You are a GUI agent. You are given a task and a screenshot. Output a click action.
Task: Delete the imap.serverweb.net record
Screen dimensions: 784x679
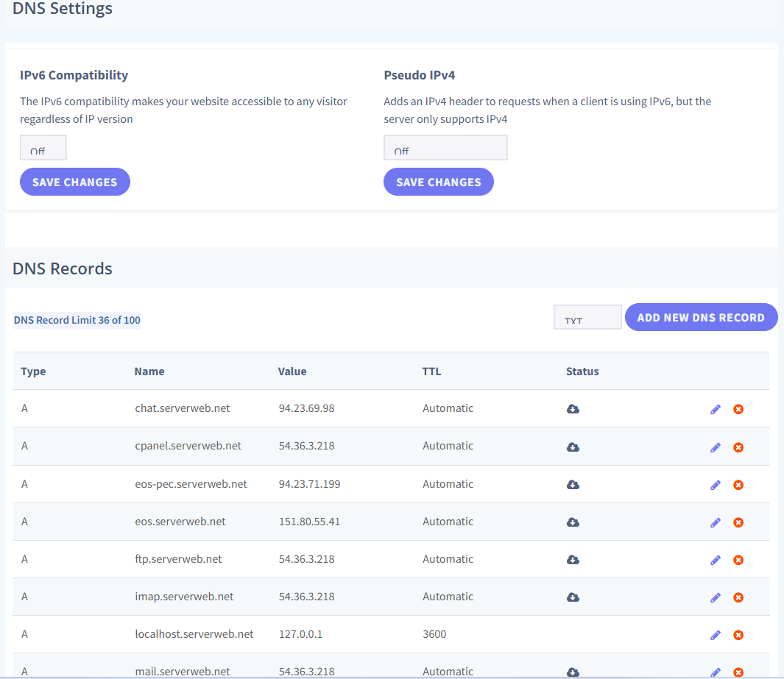(738, 597)
